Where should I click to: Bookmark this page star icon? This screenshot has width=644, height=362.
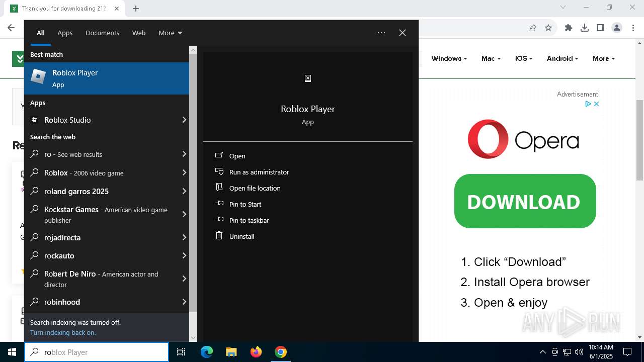pos(548,28)
